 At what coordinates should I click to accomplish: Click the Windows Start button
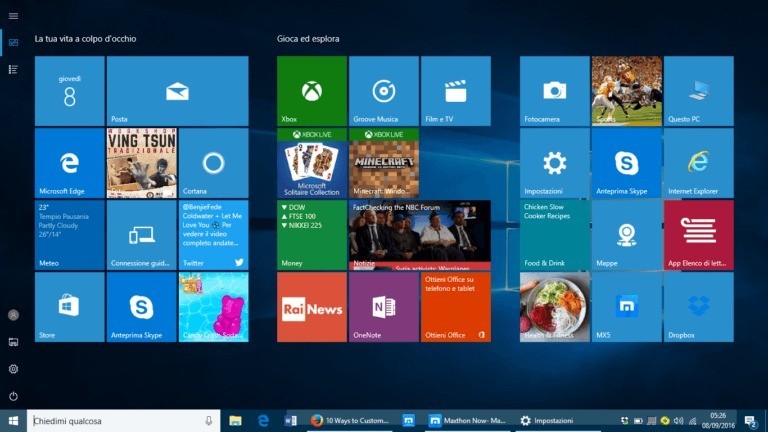[x=13, y=421]
